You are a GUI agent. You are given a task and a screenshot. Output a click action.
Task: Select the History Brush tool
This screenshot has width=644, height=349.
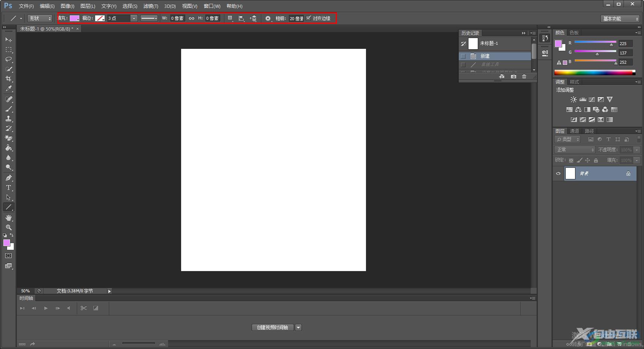9,128
